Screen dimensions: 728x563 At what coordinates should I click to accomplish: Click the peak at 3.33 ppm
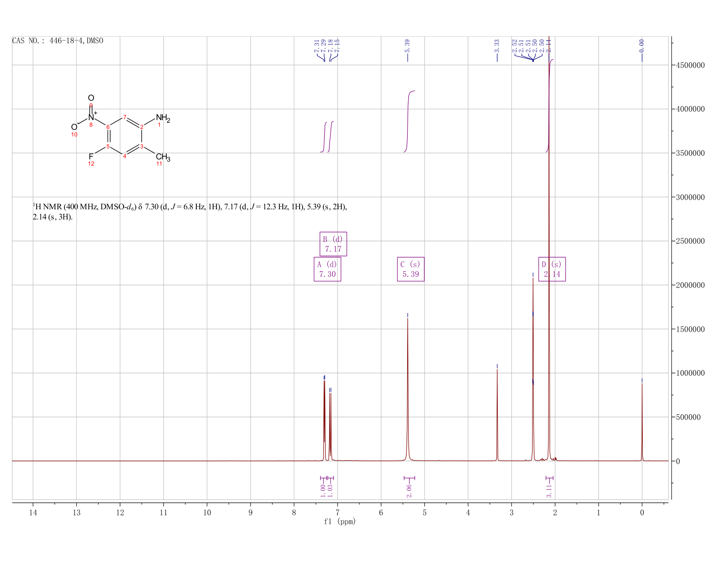tap(497, 415)
